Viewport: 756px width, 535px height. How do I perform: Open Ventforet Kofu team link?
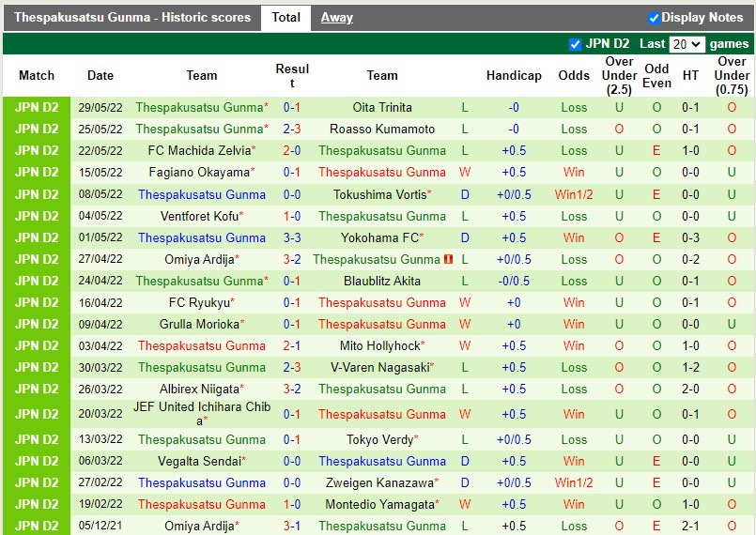pos(200,217)
